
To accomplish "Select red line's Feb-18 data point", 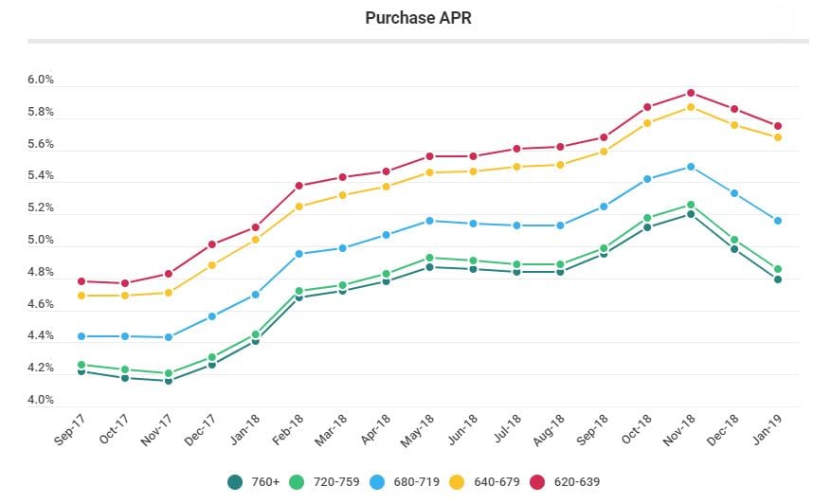I will pyautogui.click(x=299, y=186).
